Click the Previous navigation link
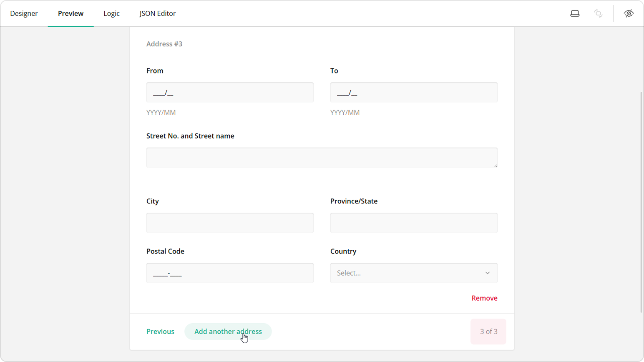Image resolution: width=644 pixels, height=362 pixels. point(160,331)
